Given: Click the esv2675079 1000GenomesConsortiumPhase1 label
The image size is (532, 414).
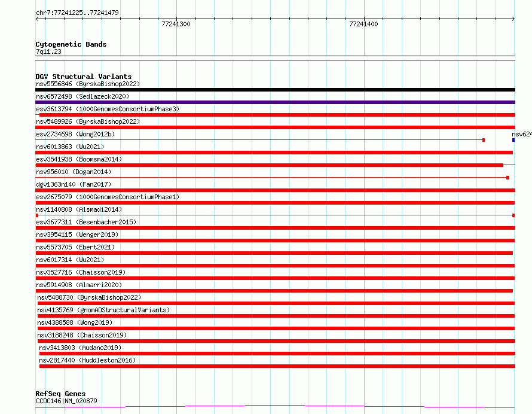Looking at the screenshot, I should tap(108, 197).
